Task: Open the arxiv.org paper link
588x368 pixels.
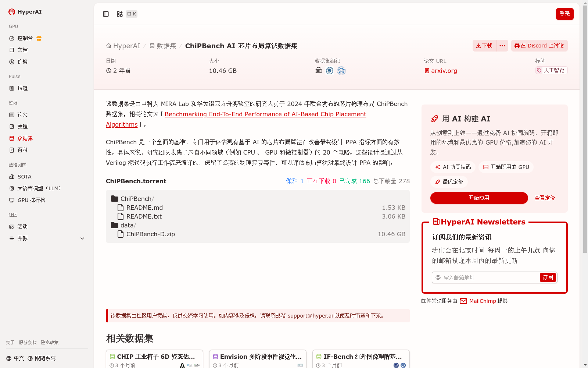Action: (441, 71)
